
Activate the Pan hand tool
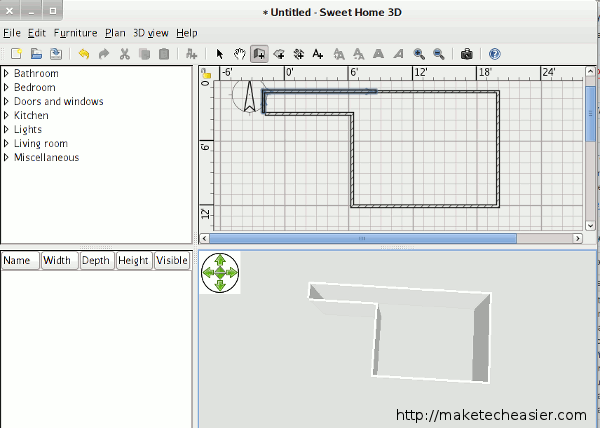click(240, 54)
